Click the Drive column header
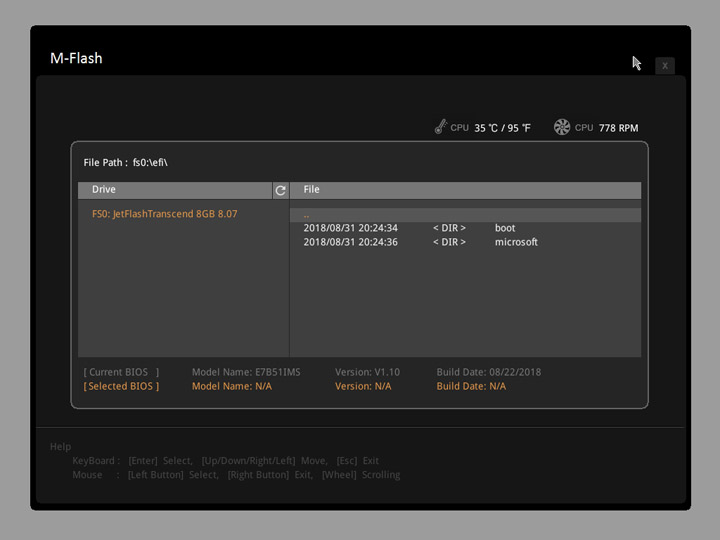Image resolution: width=720 pixels, height=540 pixels. point(104,190)
